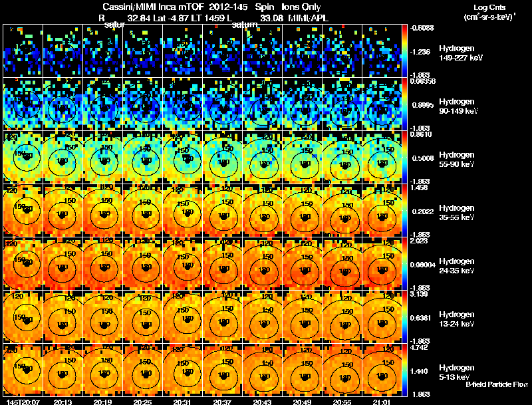Select the 'Hydrogen 90-149 keV' row label
The image size is (532, 405).
(459, 106)
